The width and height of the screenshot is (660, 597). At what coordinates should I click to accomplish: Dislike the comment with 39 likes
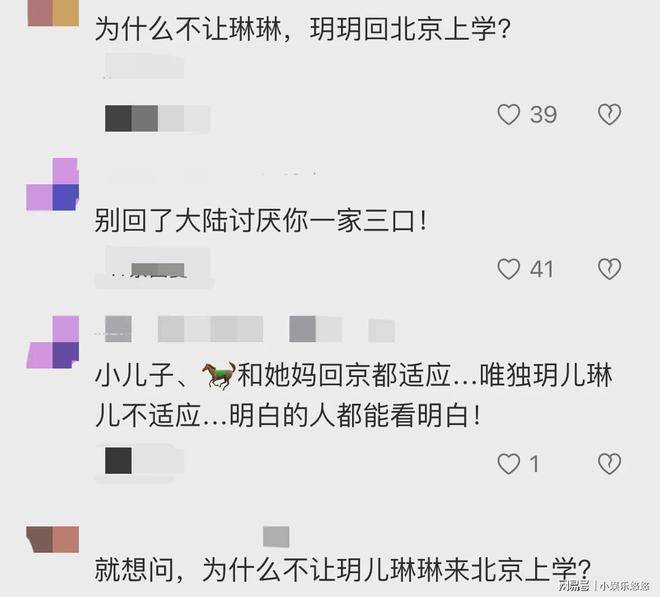pyautogui.click(x=609, y=115)
